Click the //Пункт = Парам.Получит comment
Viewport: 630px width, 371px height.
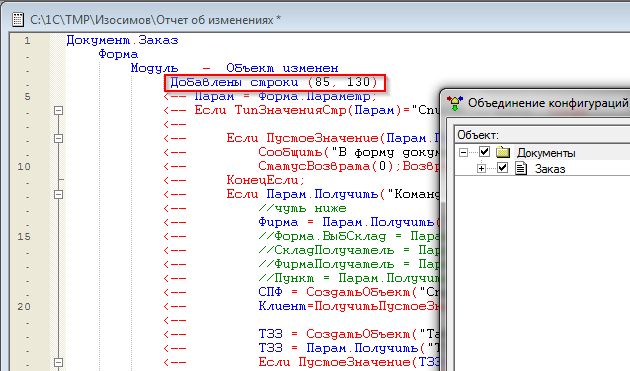pyautogui.click(x=349, y=279)
